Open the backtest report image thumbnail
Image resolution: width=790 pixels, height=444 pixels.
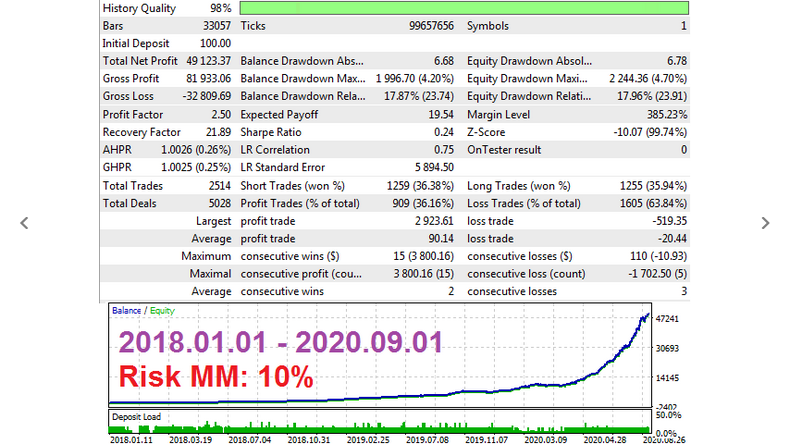point(394,222)
